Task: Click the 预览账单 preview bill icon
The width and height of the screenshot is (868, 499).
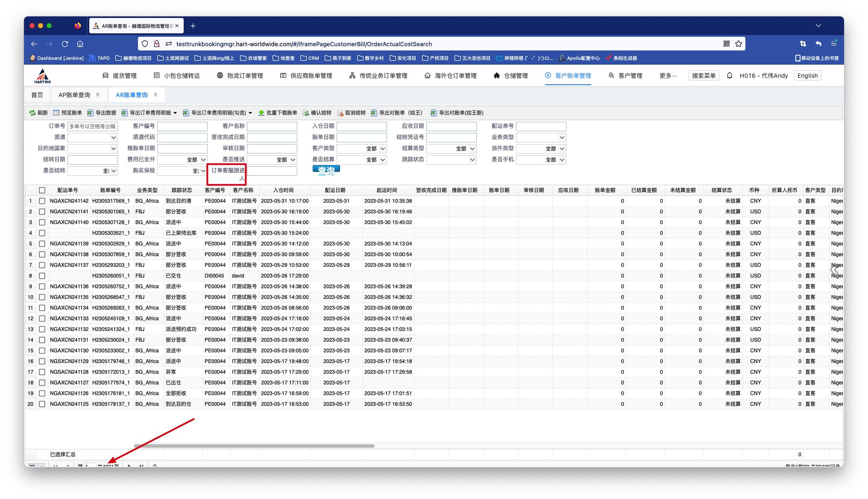Action: 56,113
